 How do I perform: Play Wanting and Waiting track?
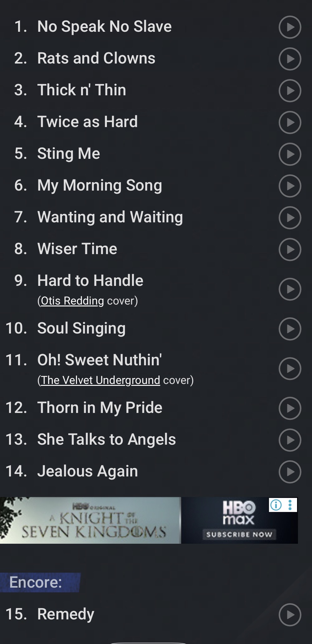click(x=290, y=218)
